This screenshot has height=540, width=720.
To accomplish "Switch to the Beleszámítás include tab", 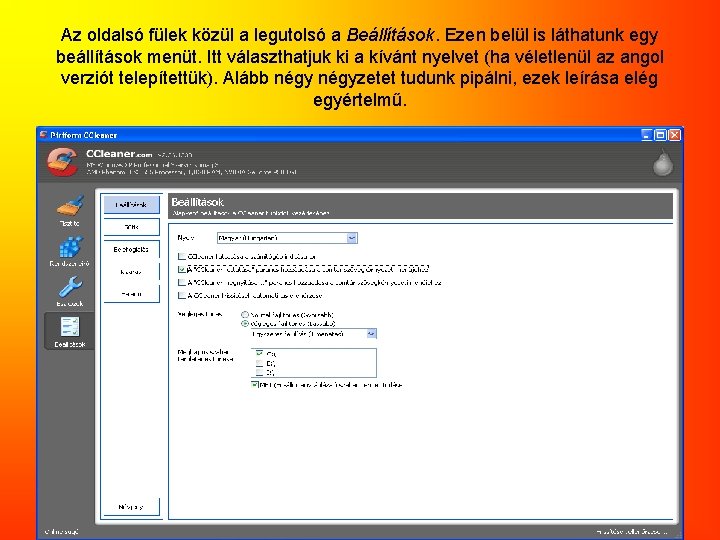I will [131, 249].
